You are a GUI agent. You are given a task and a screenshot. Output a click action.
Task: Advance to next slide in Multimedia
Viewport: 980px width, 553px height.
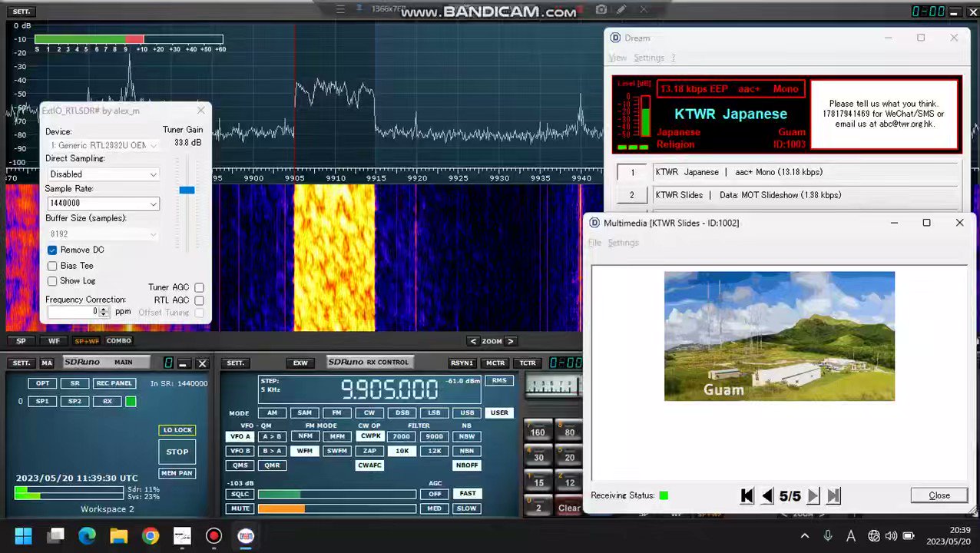pyautogui.click(x=813, y=496)
